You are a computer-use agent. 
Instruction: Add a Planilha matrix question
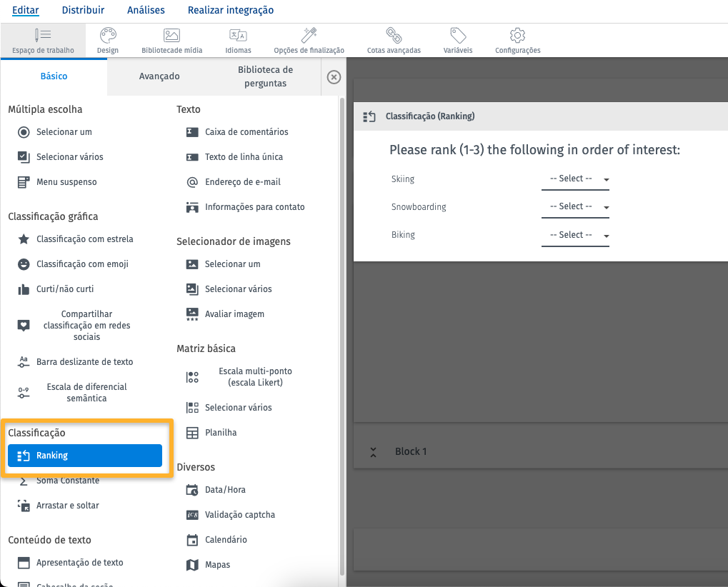pyautogui.click(x=211, y=433)
